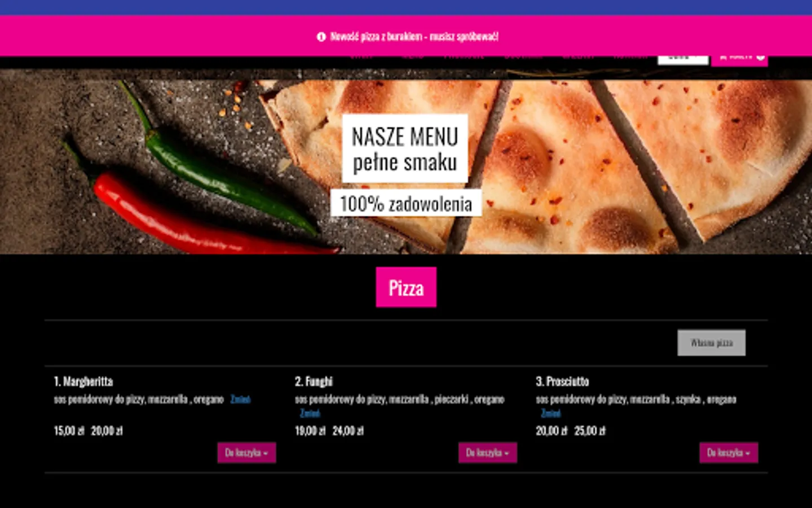
Task: Click the 3. Prosciutto pizza title
Action: [562, 382]
